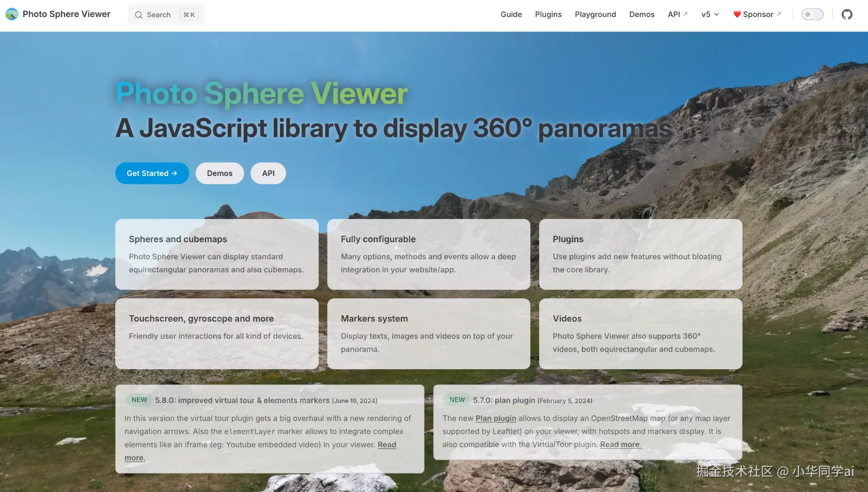The width and height of the screenshot is (868, 492).
Task: Click the Demos hero button
Action: click(219, 173)
